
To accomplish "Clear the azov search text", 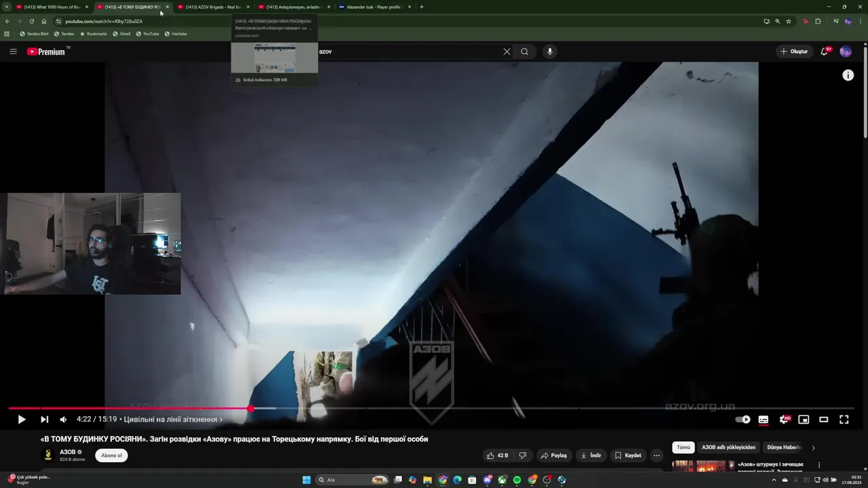I will 507,52.
